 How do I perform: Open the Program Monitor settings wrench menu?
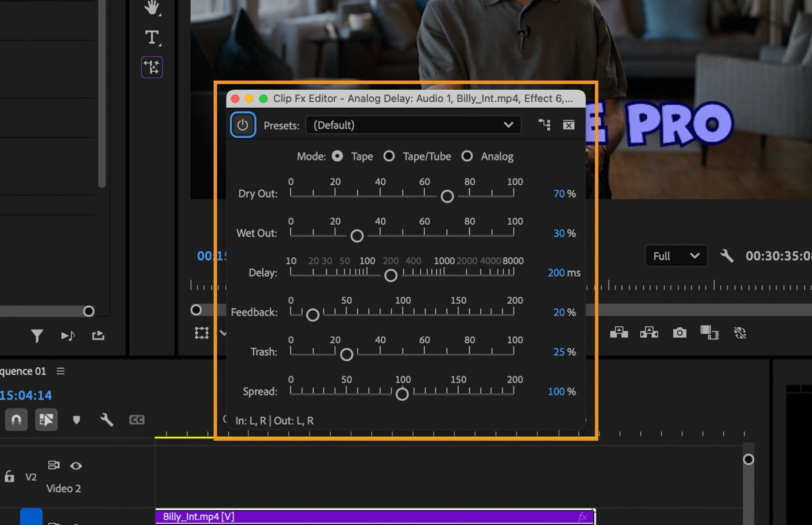(x=727, y=255)
